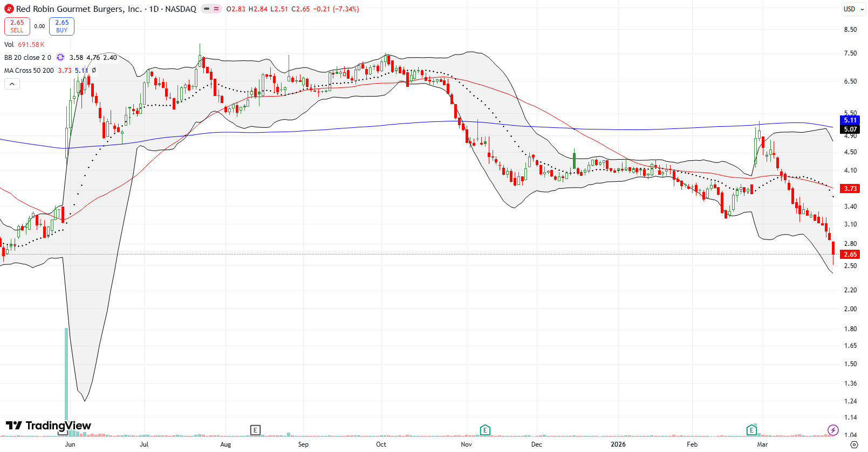Viewport: 868px width, 452px height.
Task: Select the BB 20 close 2 0 indicator legend
Action: pyautogui.click(x=28, y=58)
